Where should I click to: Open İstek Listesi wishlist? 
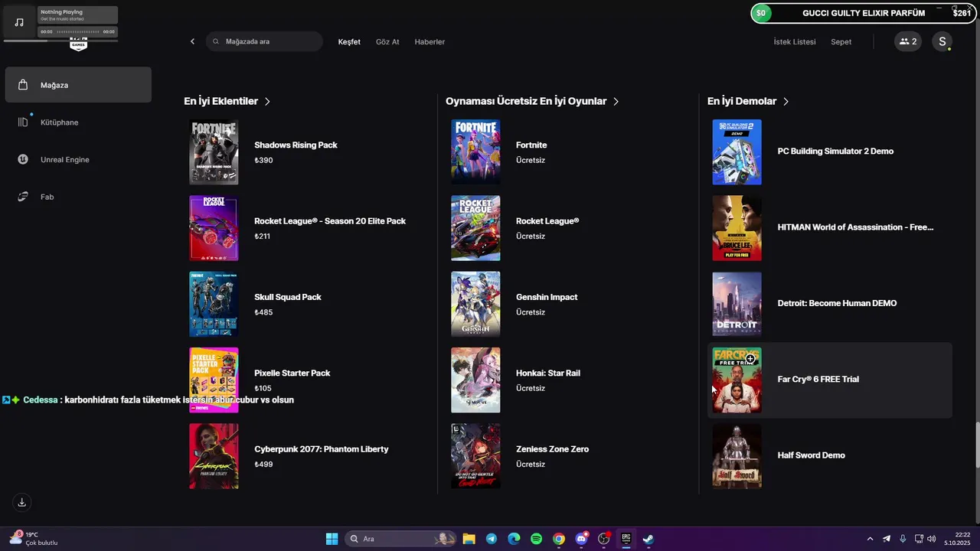pyautogui.click(x=795, y=41)
